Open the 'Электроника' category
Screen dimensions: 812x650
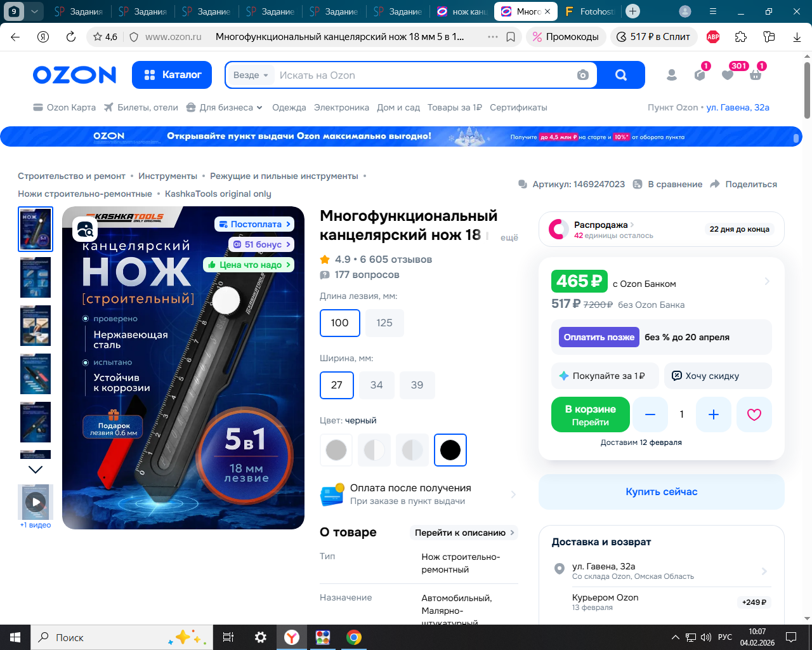[341, 107]
